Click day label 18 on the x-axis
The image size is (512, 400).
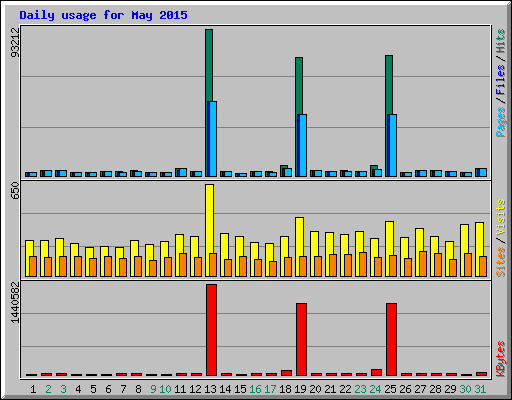[x=285, y=389]
